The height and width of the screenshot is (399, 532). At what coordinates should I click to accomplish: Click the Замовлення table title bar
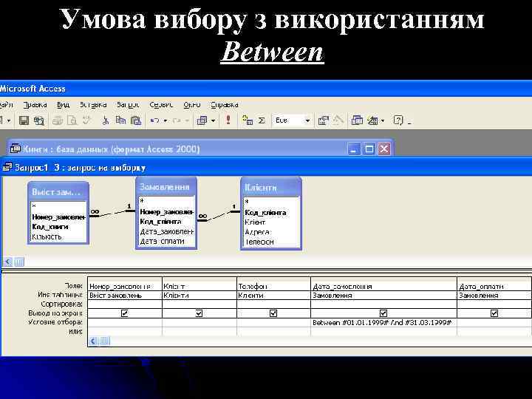pyautogui.click(x=166, y=187)
